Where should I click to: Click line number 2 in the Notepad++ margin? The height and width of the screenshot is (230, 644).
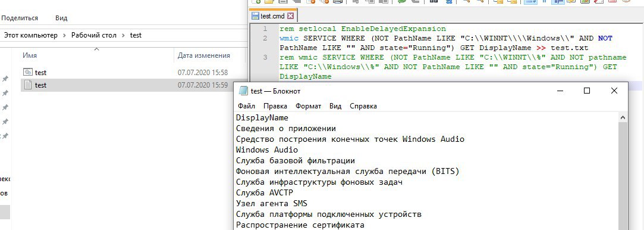pyautogui.click(x=265, y=38)
